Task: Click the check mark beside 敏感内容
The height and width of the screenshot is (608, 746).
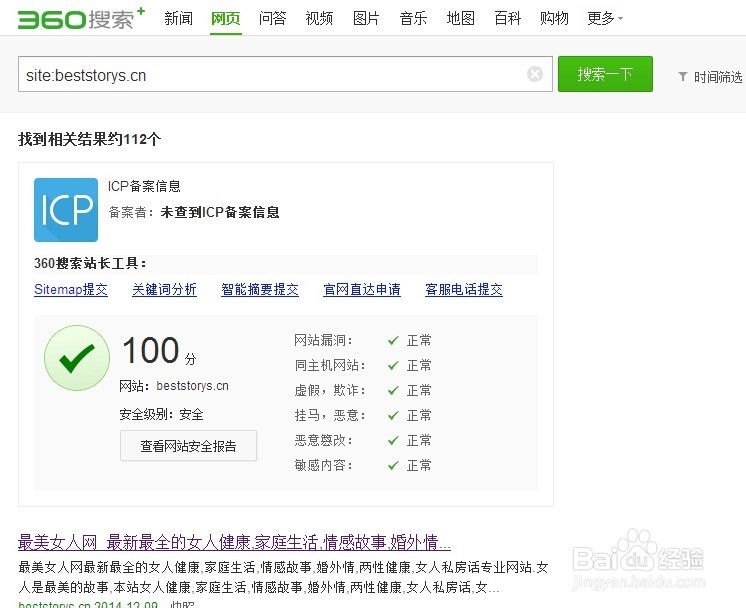Action: pyautogui.click(x=393, y=465)
